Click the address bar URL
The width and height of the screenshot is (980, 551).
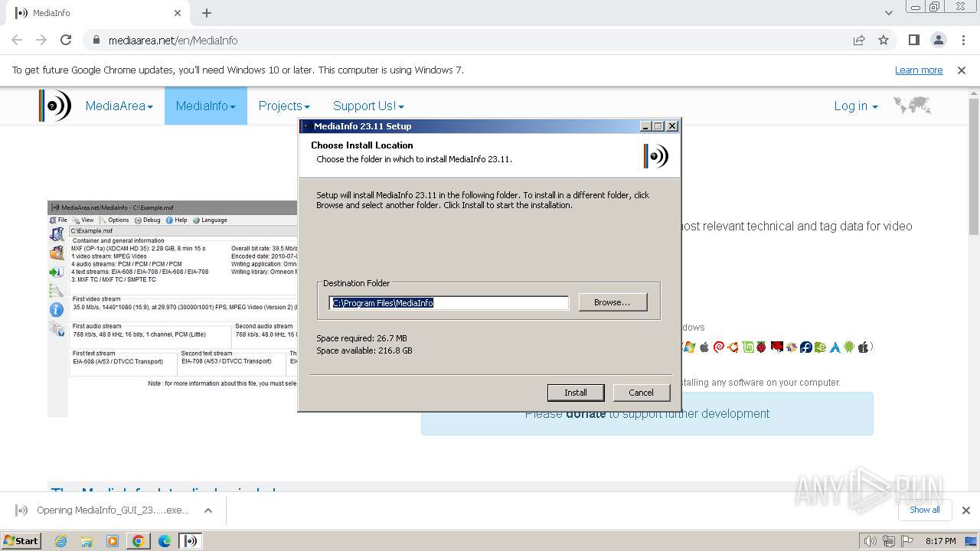click(173, 41)
